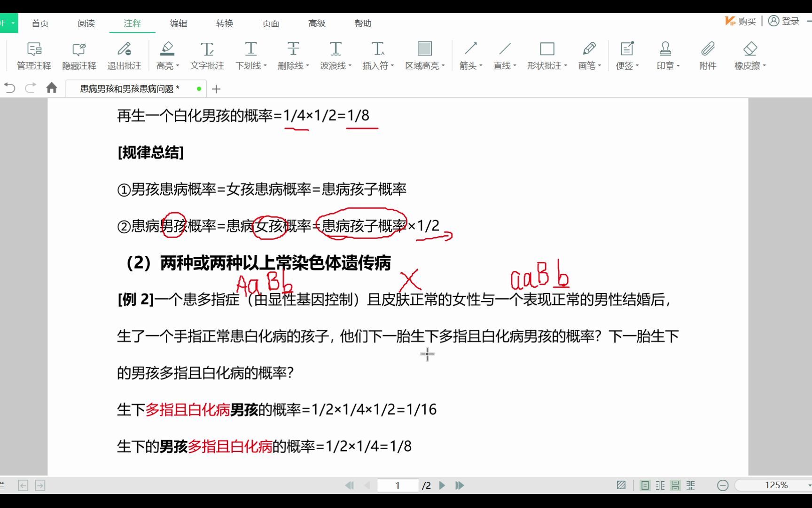Toggle the hatched display icon in status bar
Screen dimensions: 812x508
click(x=621, y=485)
